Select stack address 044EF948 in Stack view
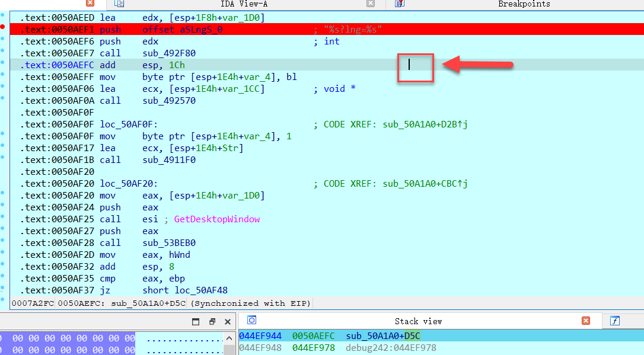 [260, 348]
